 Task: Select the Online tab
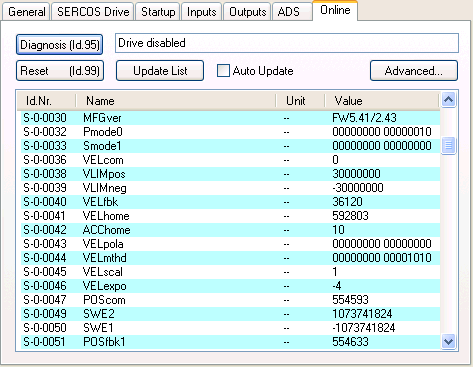(x=335, y=10)
